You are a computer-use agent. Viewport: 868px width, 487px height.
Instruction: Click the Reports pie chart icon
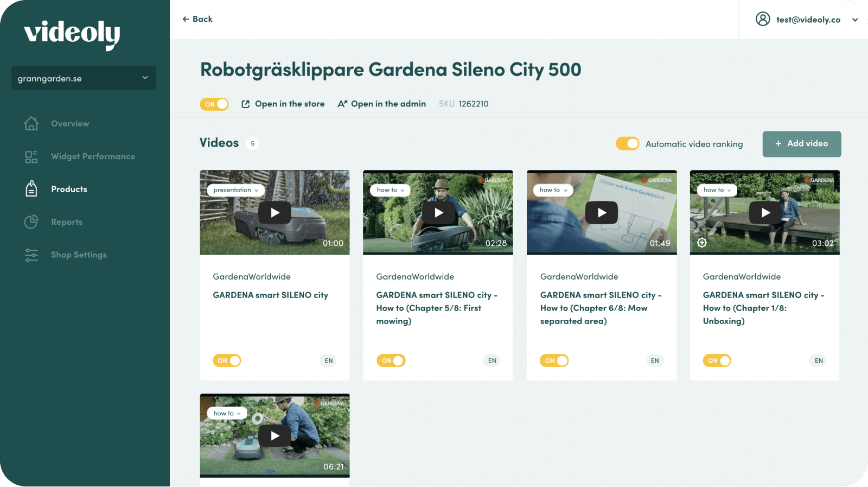31,222
